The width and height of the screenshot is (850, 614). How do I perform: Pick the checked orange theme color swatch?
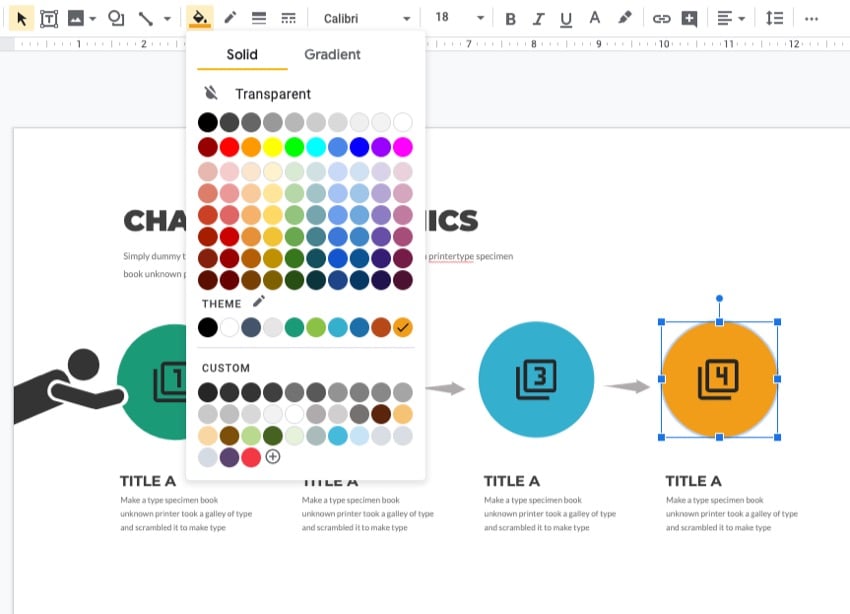pos(403,327)
